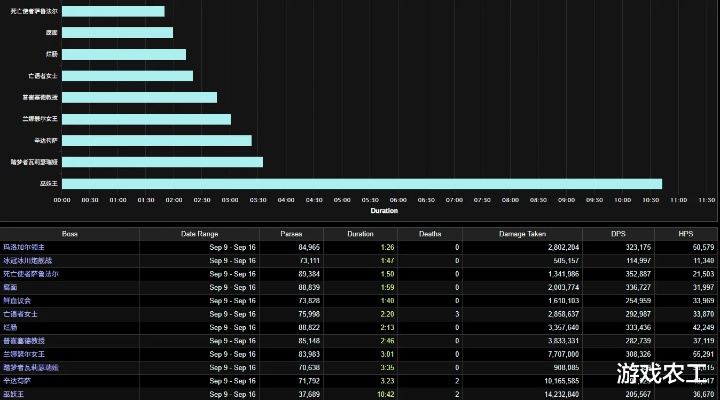Sort table by the Boss column header
The width and height of the screenshot is (720, 400).
click(x=69, y=233)
